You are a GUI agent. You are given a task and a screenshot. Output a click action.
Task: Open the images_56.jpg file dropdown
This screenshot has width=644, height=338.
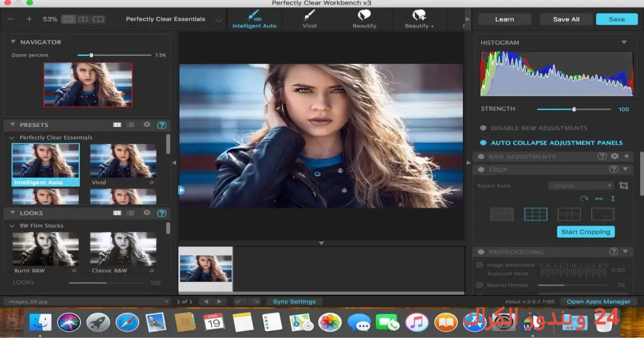(x=87, y=302)
